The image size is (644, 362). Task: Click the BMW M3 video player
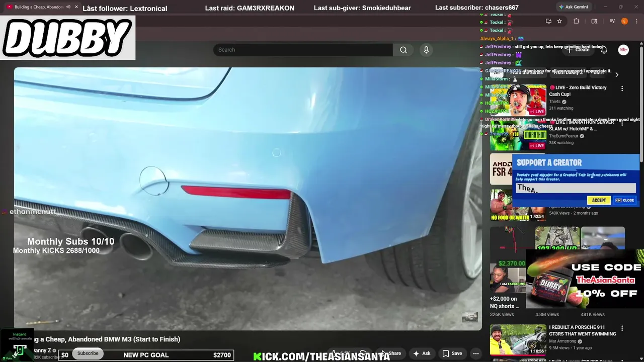click(248, 199)
